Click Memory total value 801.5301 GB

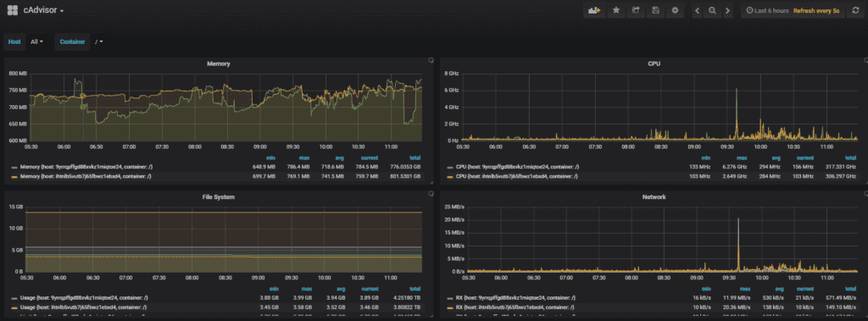(406, 176)
